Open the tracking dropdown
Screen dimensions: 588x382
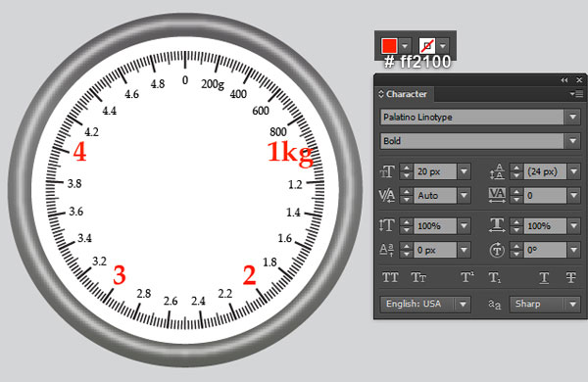pos(573,196)
